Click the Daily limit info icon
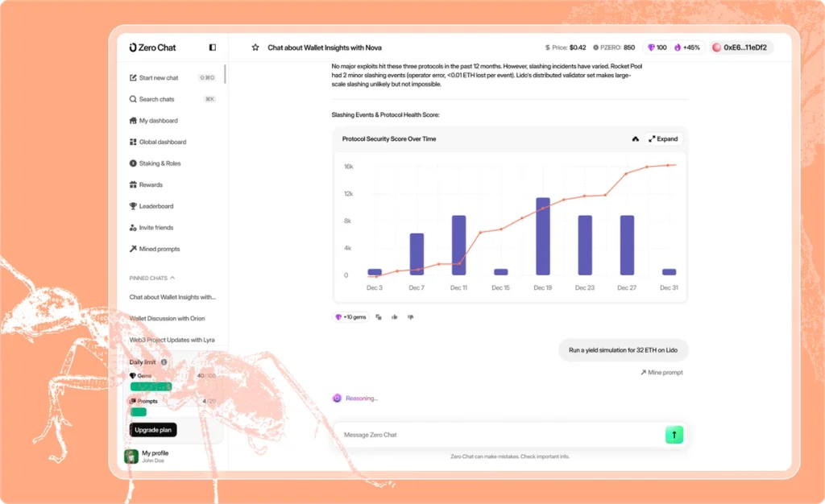 tap(164, 362)
